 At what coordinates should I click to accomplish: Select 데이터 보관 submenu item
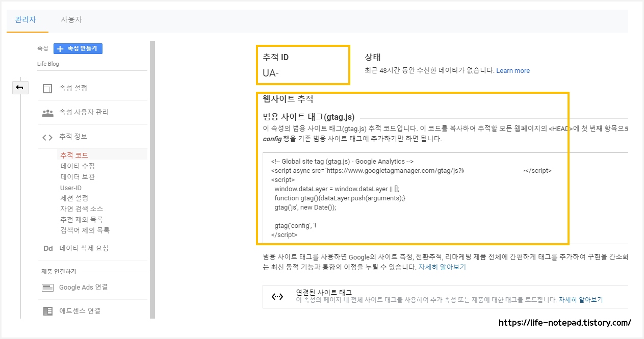(78, 177)
